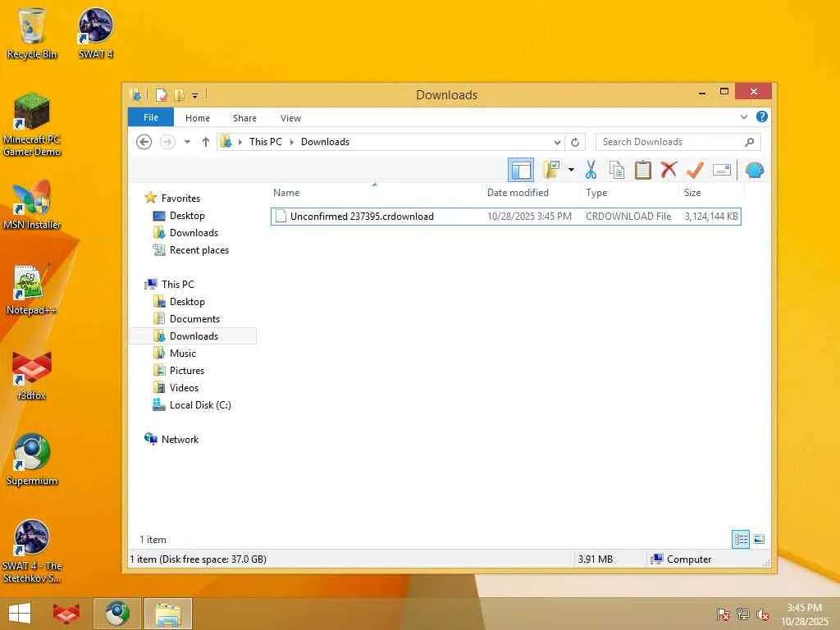Open Customize Quick Access Toolbar dropdown
Image resolution: width=840 pixels, height=630 pixels.
click(x=194, y=95)
